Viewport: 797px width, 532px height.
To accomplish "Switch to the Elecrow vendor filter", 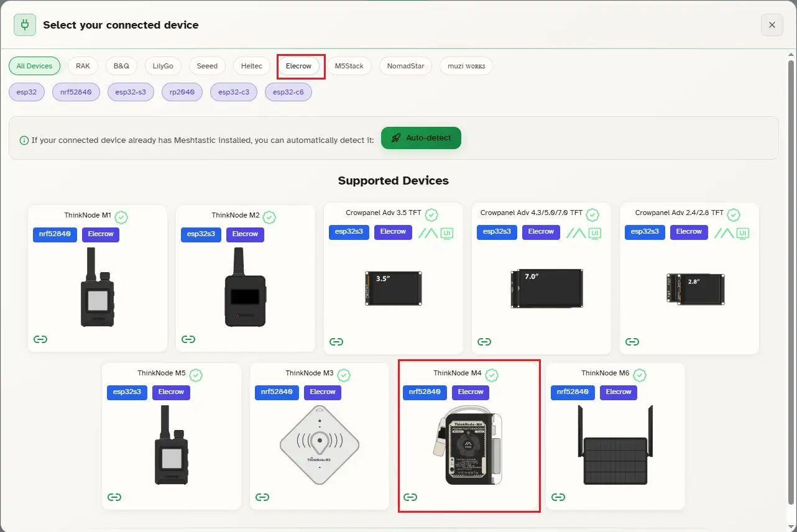I will 298,66.
